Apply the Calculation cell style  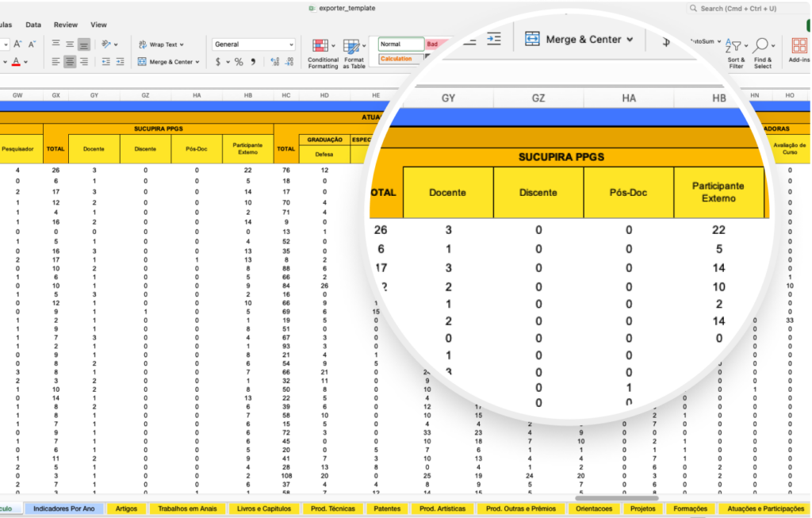tap(400, 59)
